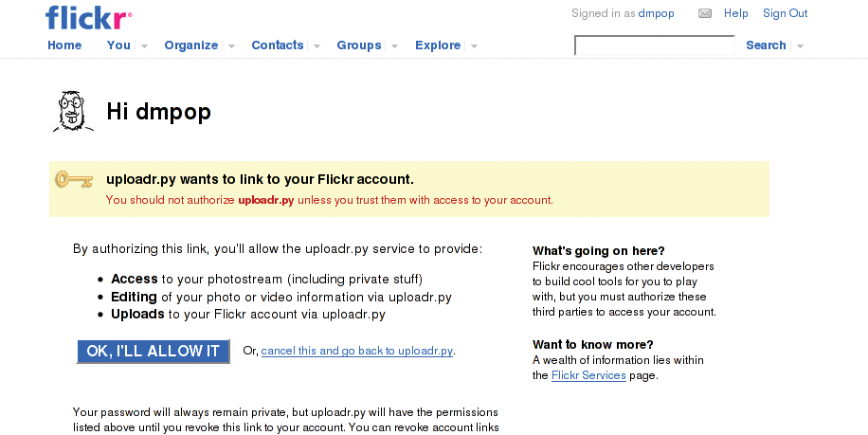Open the Flickr Services link
Image resolution: width=868 pixels, height=435 pixels.
[x=588, y=375]
